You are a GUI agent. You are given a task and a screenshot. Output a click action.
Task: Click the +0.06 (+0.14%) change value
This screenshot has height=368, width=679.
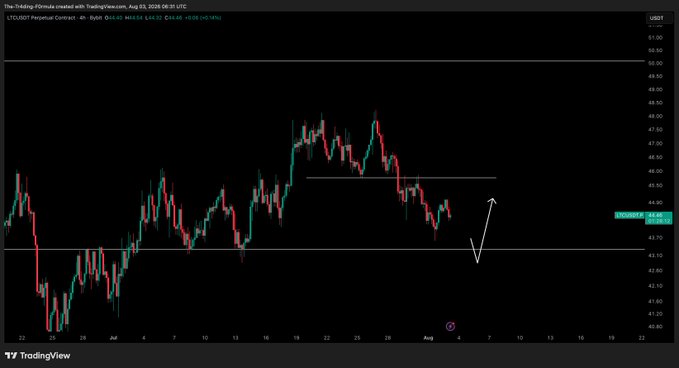click(203, 18)
